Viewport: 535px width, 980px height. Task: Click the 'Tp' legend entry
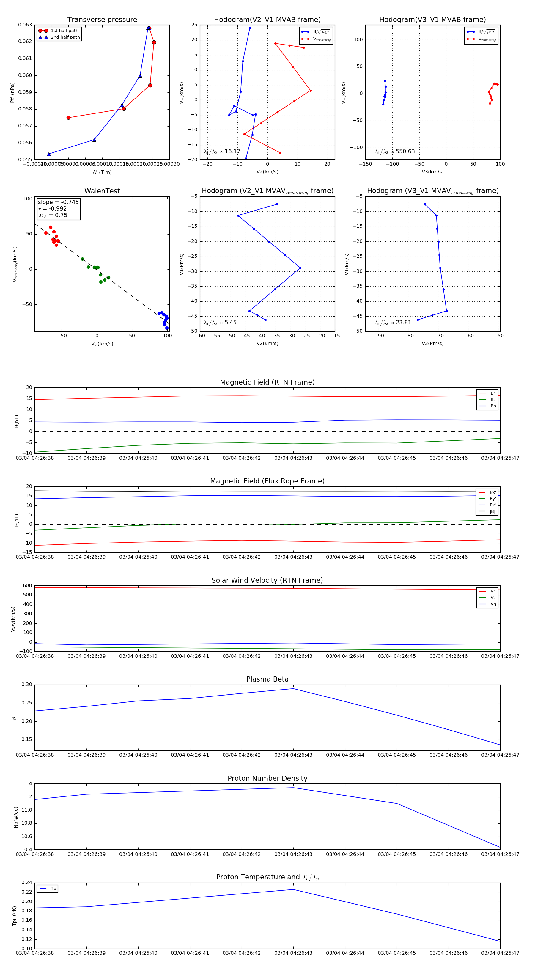(48, 889)
